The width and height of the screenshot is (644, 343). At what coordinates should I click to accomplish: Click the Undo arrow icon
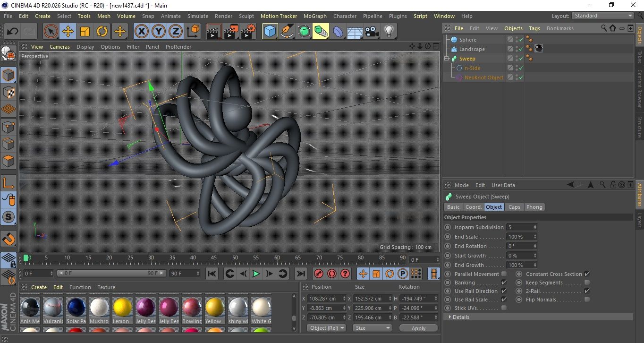click(13, 32)
